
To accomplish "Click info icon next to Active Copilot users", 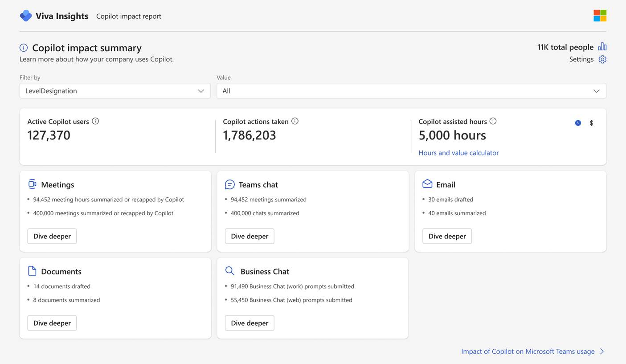I will [x=95, y=121].
